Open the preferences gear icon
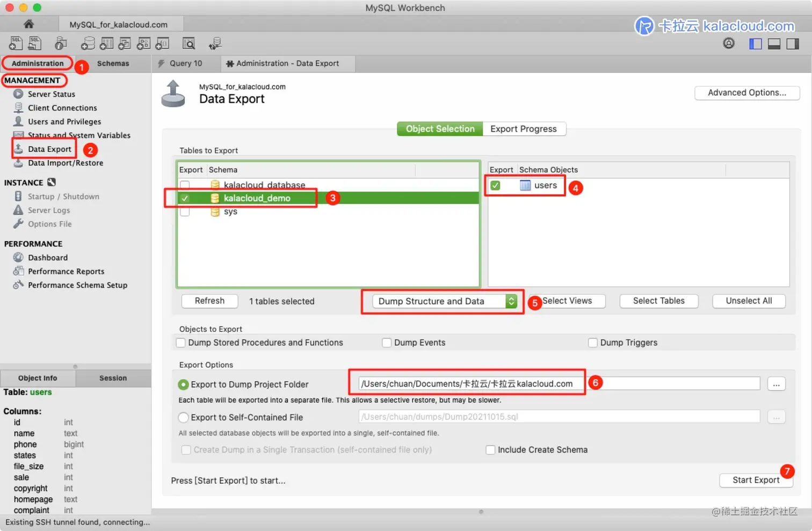Screen dimensions: 812x531 [x=729, y=43]
